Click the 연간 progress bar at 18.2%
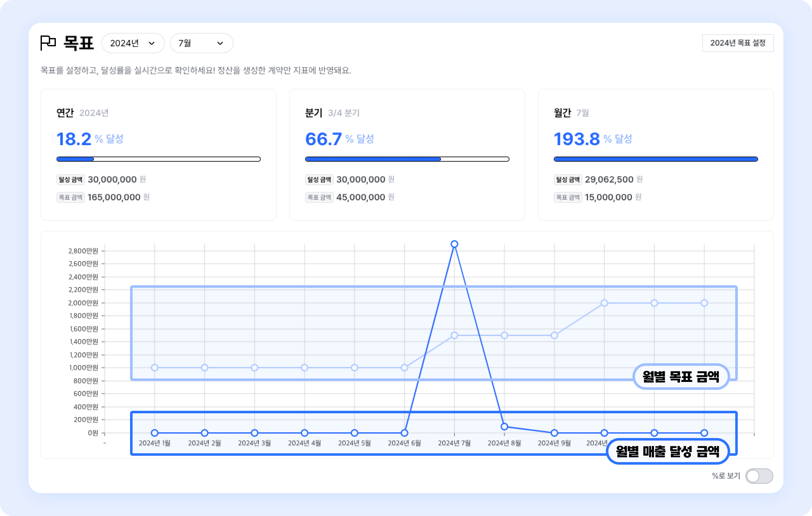The height and width of the screenshot is (516, 812). (158, 159)
